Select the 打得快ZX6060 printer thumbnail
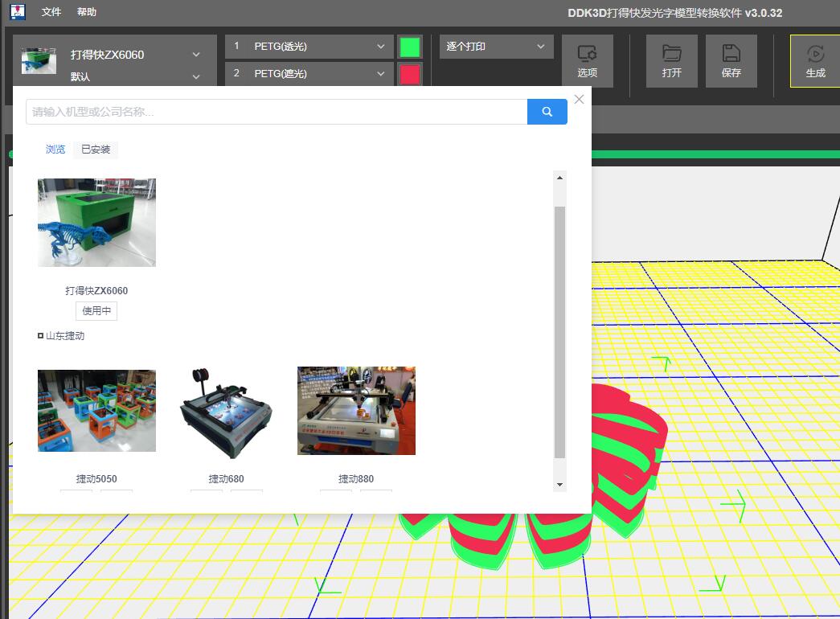Image resolution: width=840 pixels, height=619 pixels. coord(96,223)
